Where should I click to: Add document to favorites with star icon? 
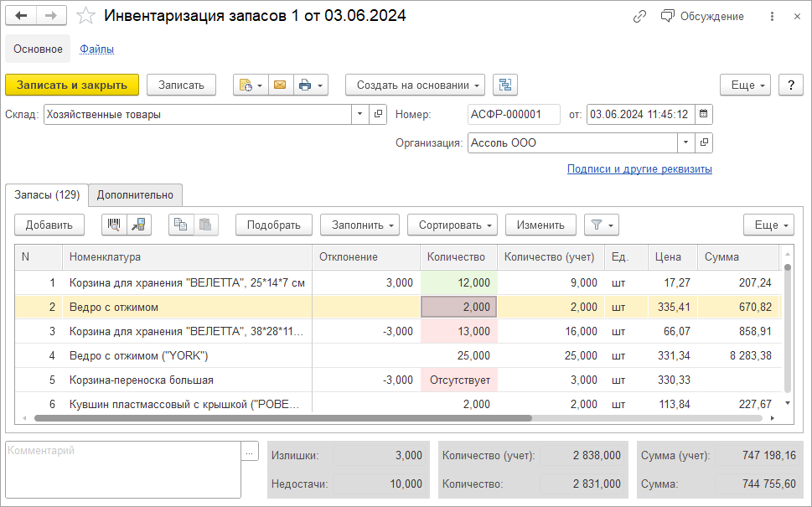85,16
